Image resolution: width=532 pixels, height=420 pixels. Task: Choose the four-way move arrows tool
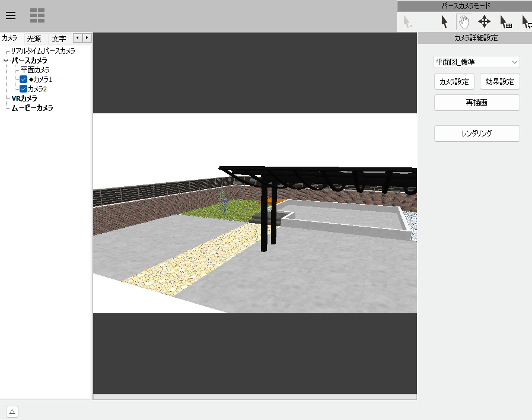[484, 22]
